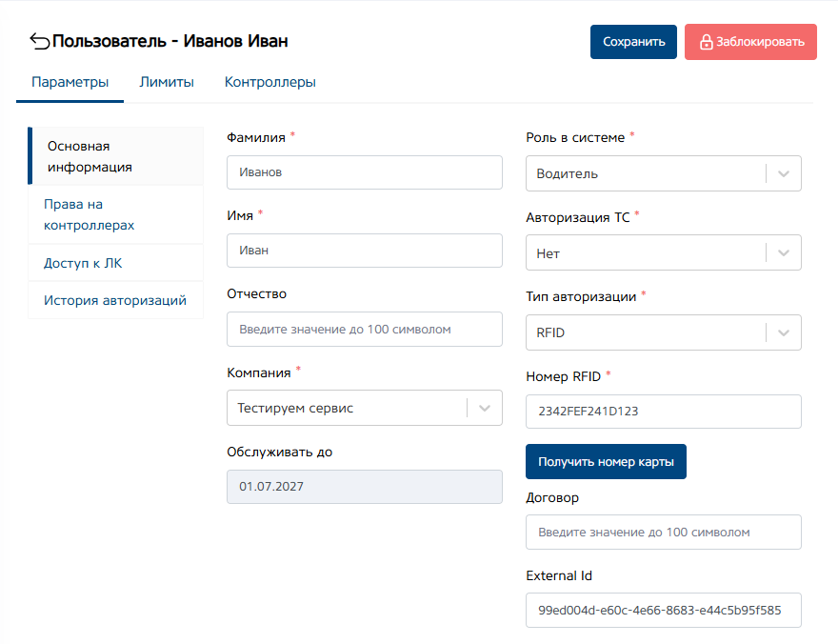Open the Контроллеры tab
The height and width of the screenshot is (644, 838).
click(x=270, y=82)
